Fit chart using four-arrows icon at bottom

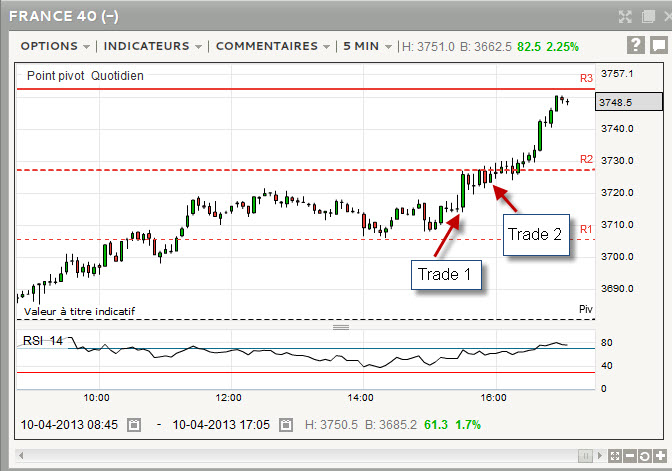[615, 456]
